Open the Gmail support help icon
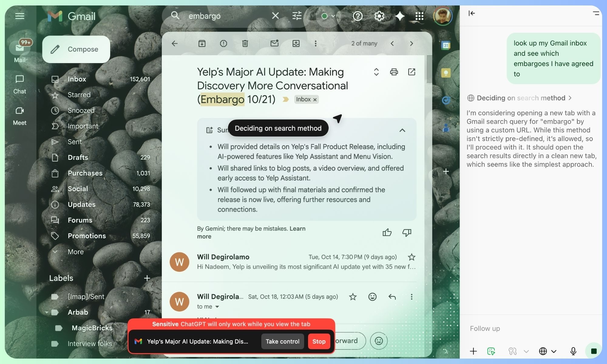607x364 pixels. point(358,16)
